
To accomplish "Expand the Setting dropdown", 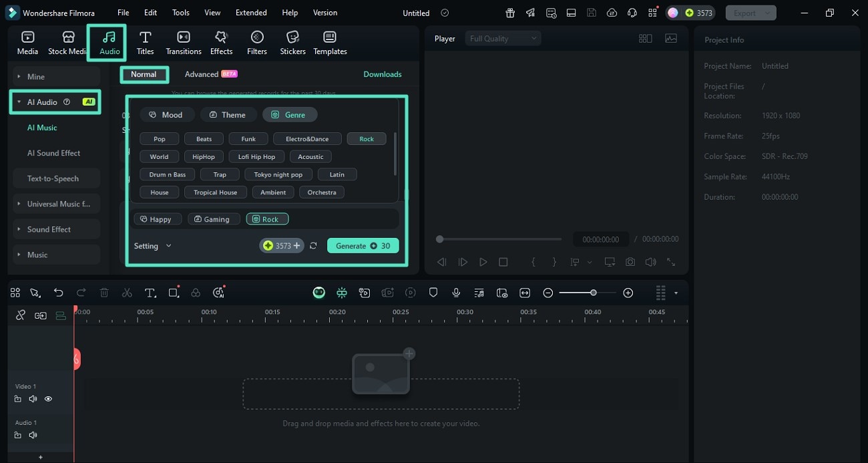I will pyautogui.click(x=153, y=246).
